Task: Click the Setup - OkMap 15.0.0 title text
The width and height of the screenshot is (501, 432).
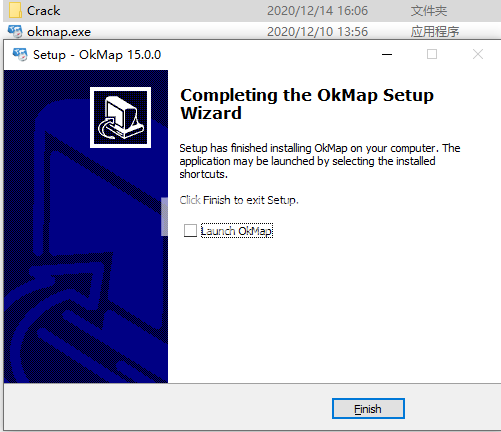Action: click(x=97, y=55)
